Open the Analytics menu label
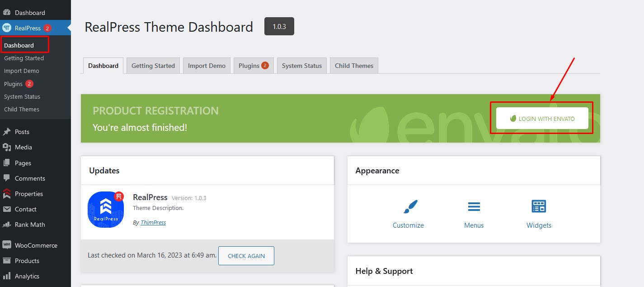Image resolution: width=644 pixels, height=287 pixels. (x=27, y=276)
